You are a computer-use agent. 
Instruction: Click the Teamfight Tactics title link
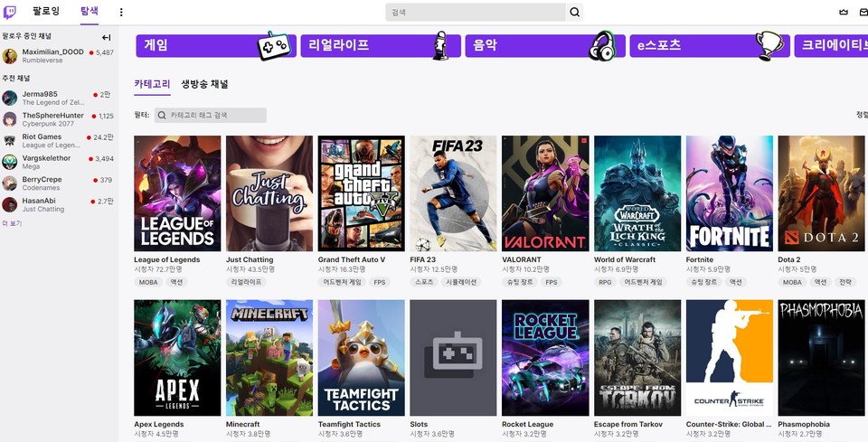pos(349,424)
